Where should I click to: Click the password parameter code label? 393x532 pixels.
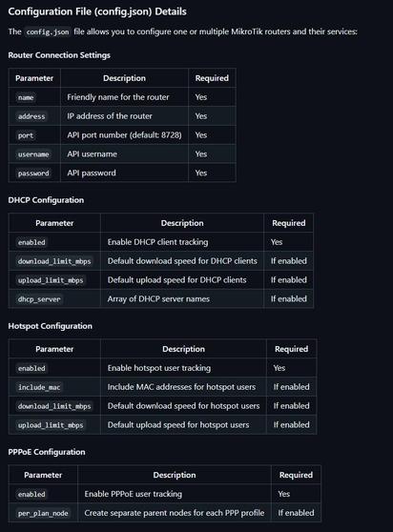(x=33, y=174)
